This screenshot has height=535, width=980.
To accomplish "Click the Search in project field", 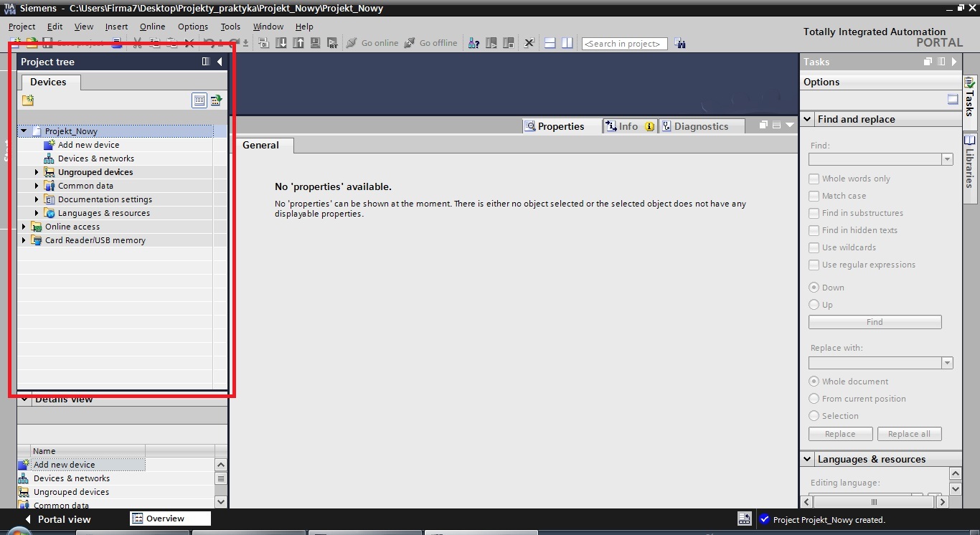I will click(623, 44).
